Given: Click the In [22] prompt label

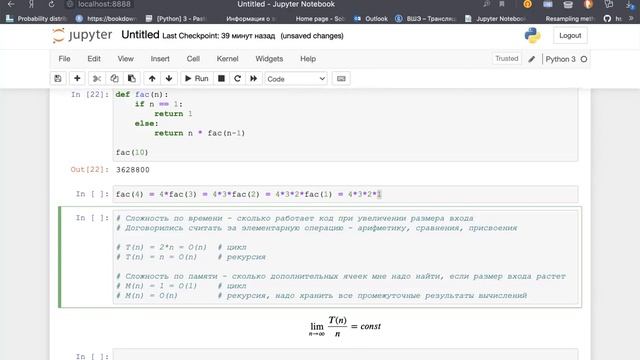Looking at the screenshot, I should (x=90, y=94).
